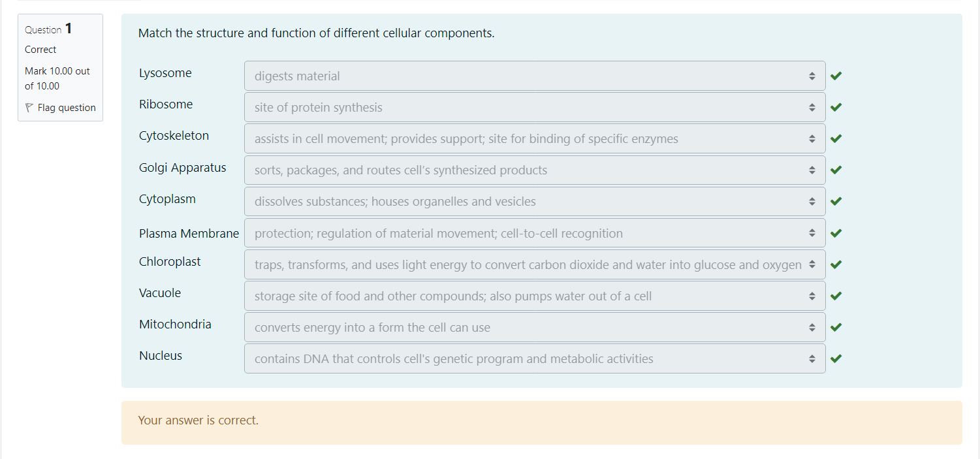Click the green checkmark beside Ribosome answer
This screenshot has width=980, height=459.
(x=836, y=107)
